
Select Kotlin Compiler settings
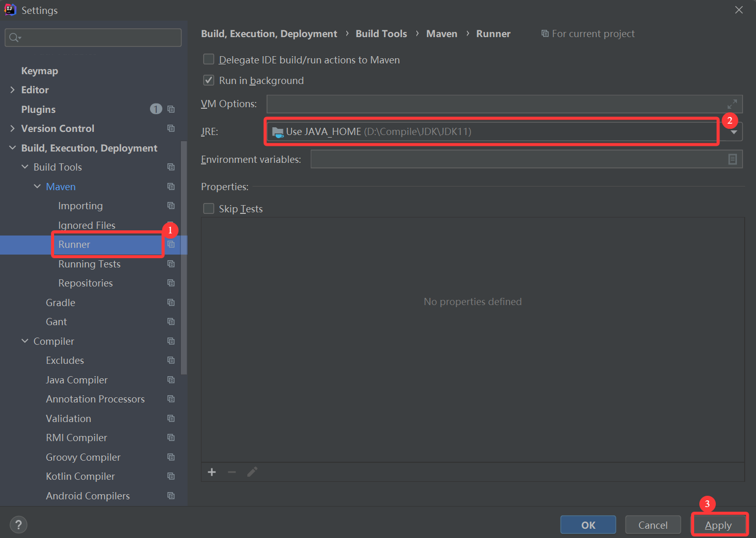80,476
